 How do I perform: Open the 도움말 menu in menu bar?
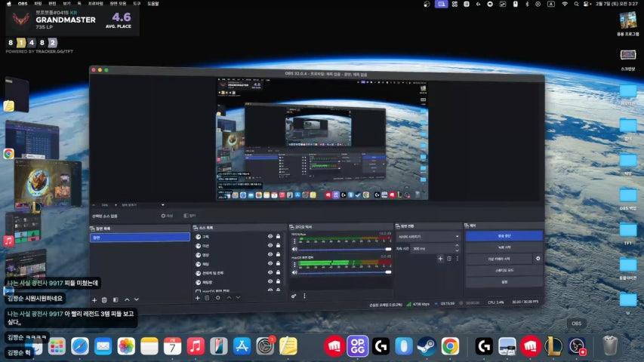click(x=153, y=4)
